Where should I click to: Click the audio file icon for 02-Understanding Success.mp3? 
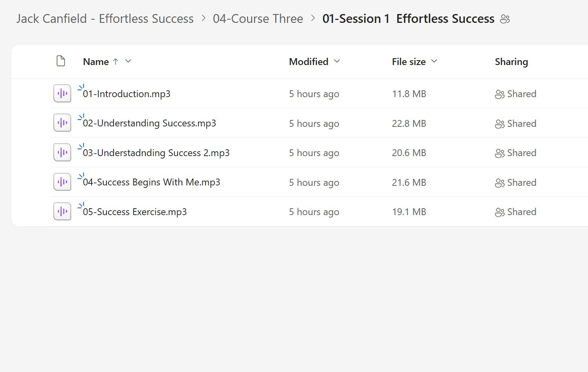62,122
